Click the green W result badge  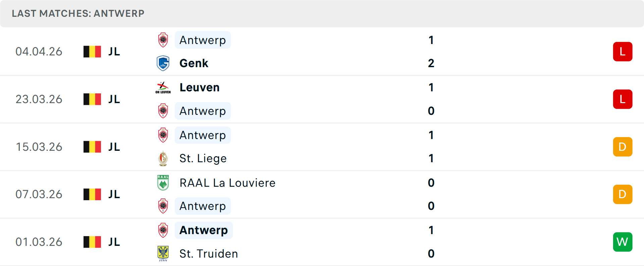click(622, 242)
